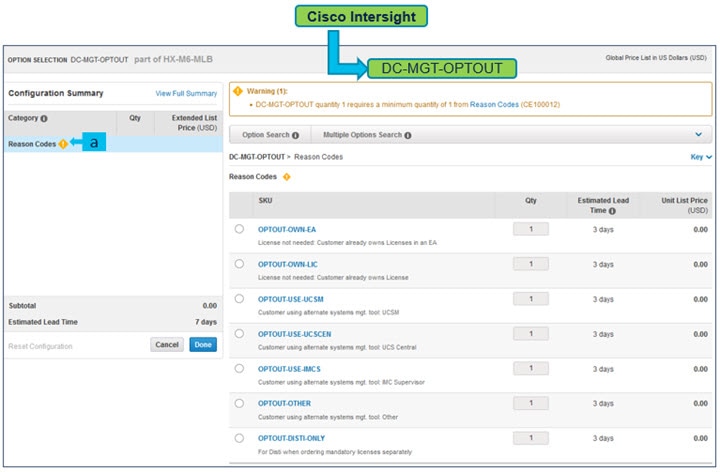Click quantity field for OPTOUT-OWN-EA
This screenshot has height=472, width=720.
531,229
